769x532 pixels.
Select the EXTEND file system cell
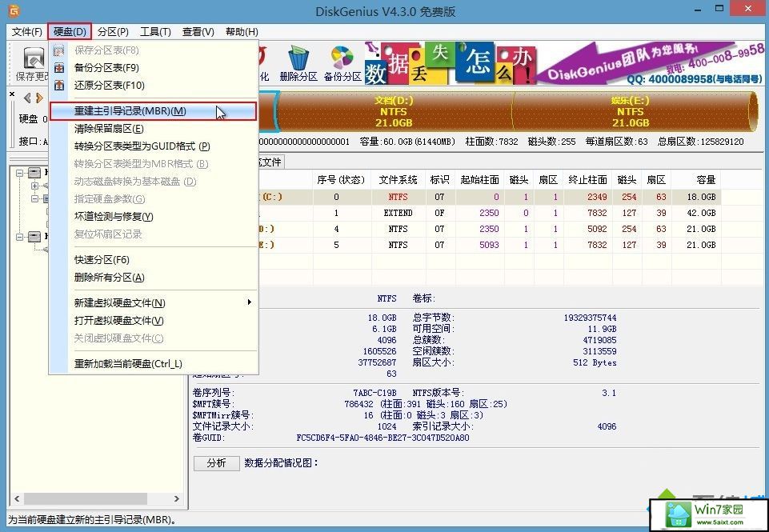pyautogui.click(x=399, y=213)
